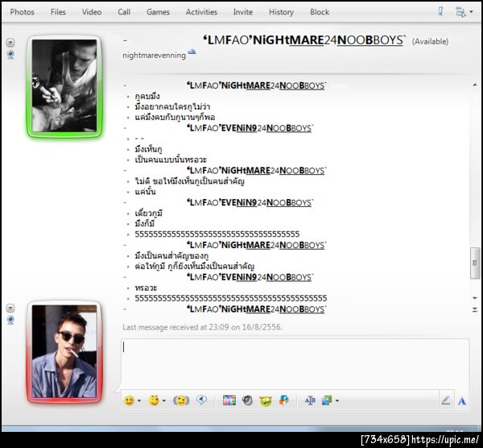This screenshot has height=448, width=483.
Task: Click the line 'เป็นคนแบบนั้นหรอวะ'
Action: [x=171, y=160]
